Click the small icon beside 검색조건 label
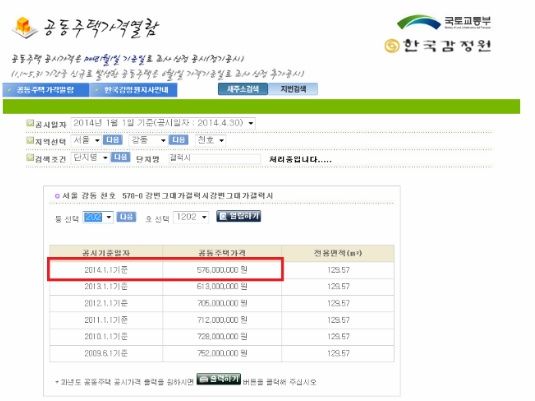Image resolution: width=535 pixels, height=401 pixels. click(30, 158)
